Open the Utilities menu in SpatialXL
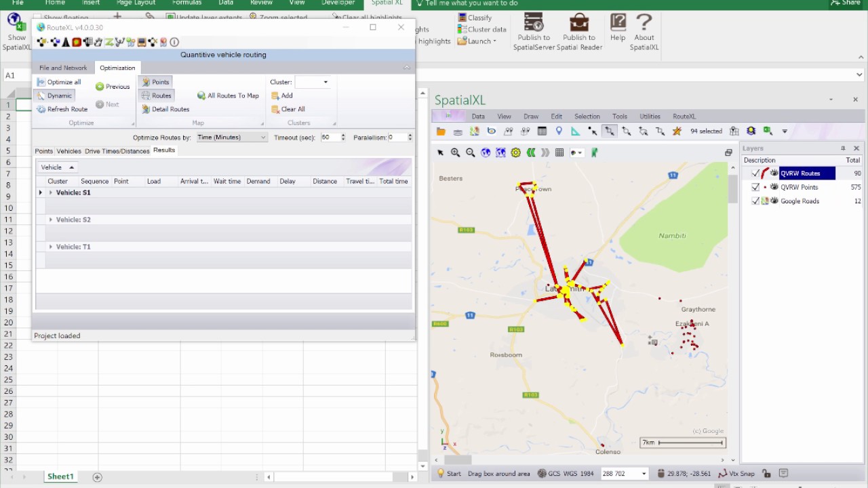The image size is (868, 488). (650, 117)
